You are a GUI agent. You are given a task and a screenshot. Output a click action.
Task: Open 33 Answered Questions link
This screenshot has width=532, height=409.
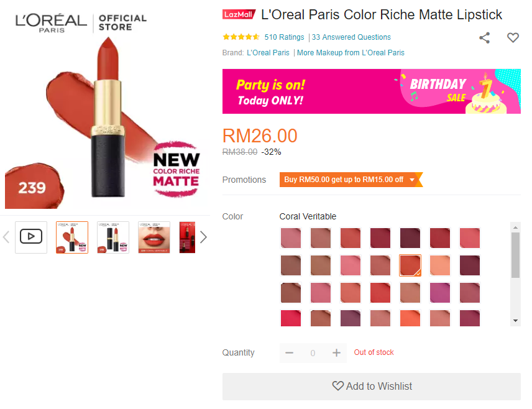(351, 37)
